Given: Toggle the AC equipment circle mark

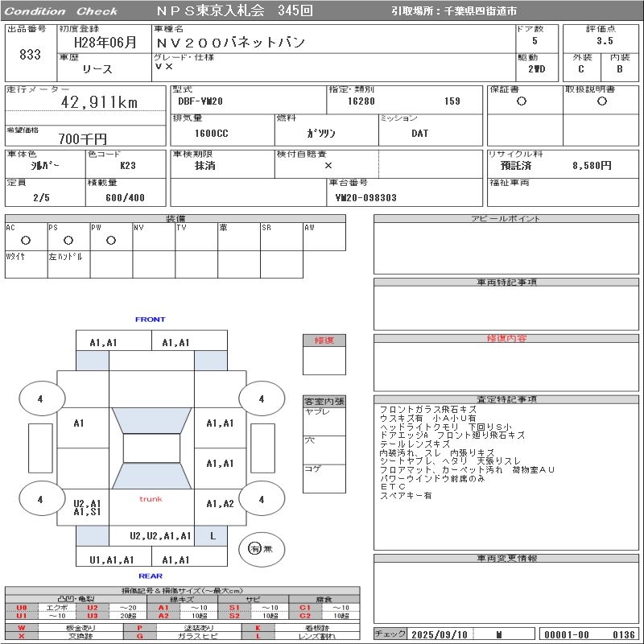Looking at the screenshot, I should click(x=26, y=240).
